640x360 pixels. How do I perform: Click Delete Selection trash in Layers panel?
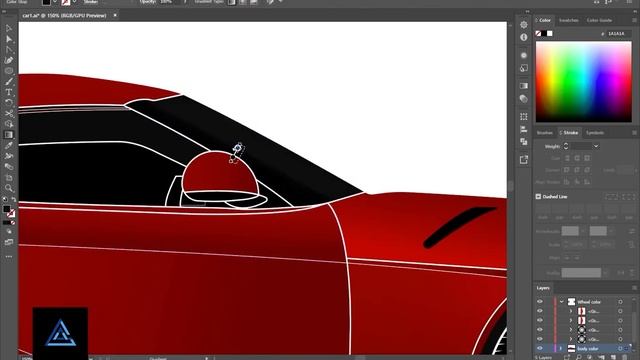click(624, 358)
